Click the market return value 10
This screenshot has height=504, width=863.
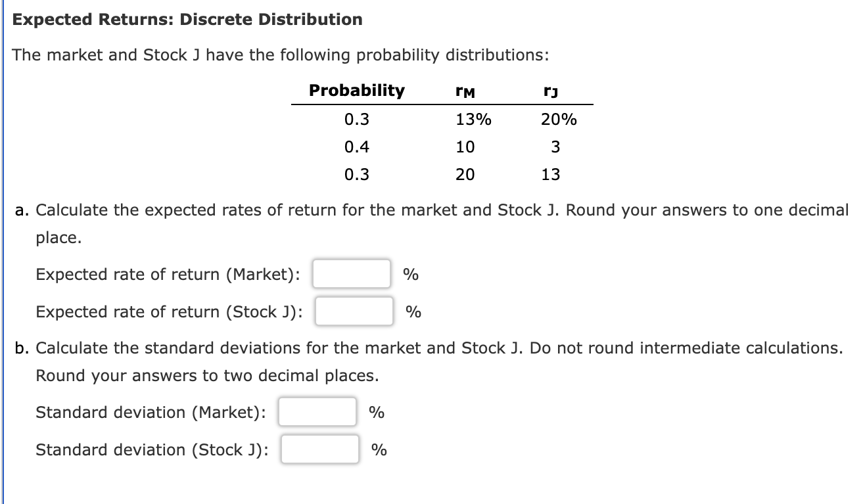(x=465, y=147)
